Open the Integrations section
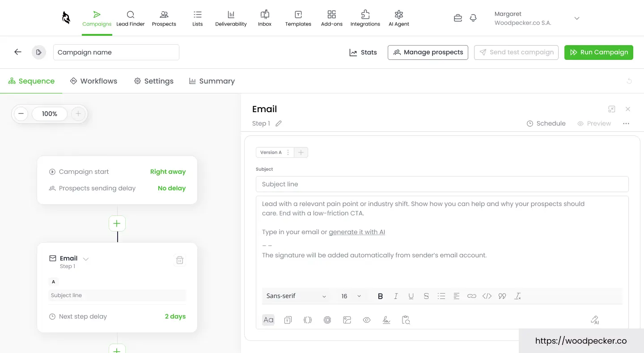The width and height of the screenshot is (644, 353). pos(365,18)
